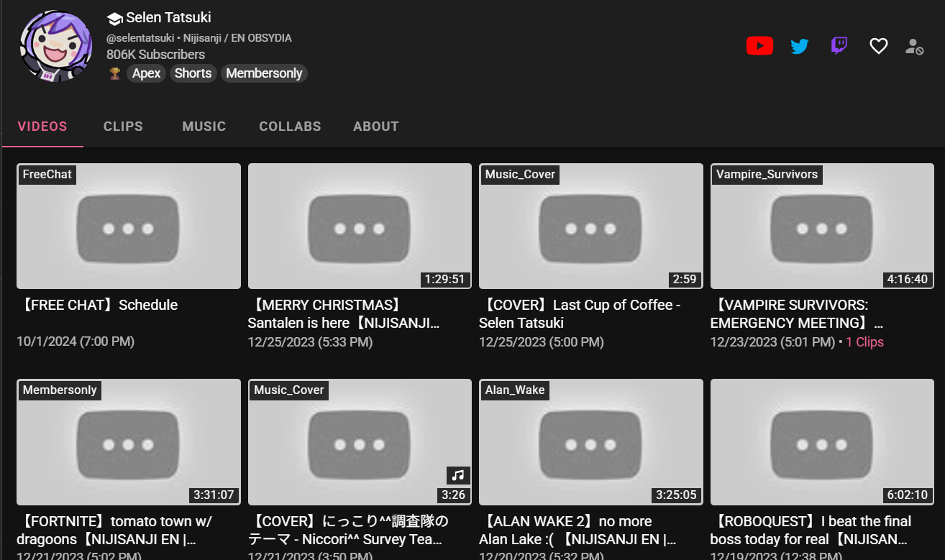Click the music note badge on the Niccori cover

click(458, 475)
